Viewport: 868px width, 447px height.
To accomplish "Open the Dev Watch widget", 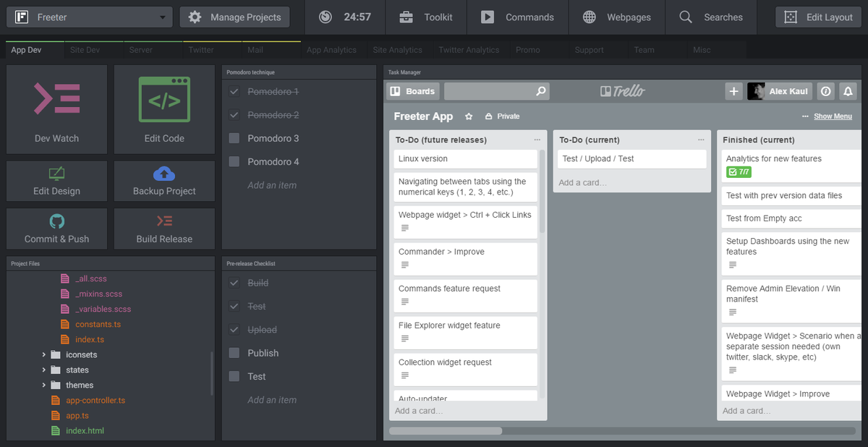I will click(56, 108).
